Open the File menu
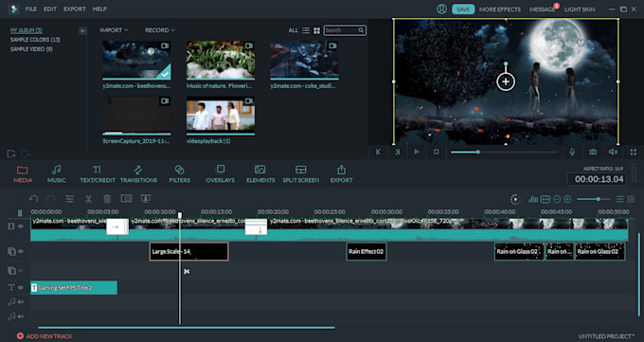This screenshot has height=342, width=644. pos(31,9)
